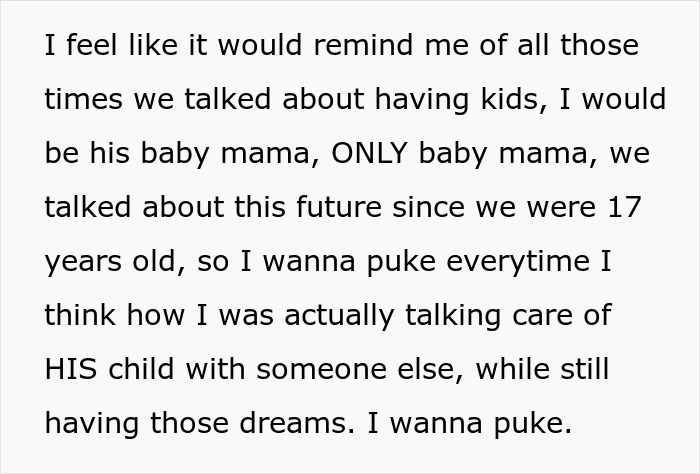Click the word "having" starting the last line

click(92, 424)
